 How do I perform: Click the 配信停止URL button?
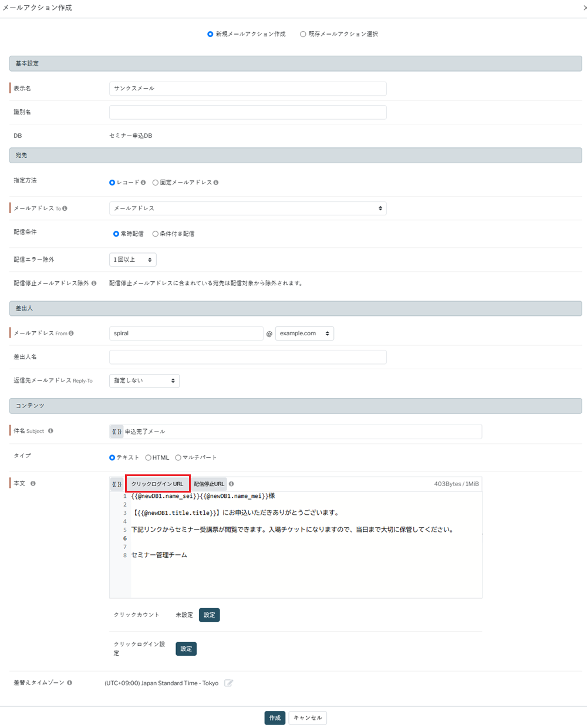[x=209, y=484]
